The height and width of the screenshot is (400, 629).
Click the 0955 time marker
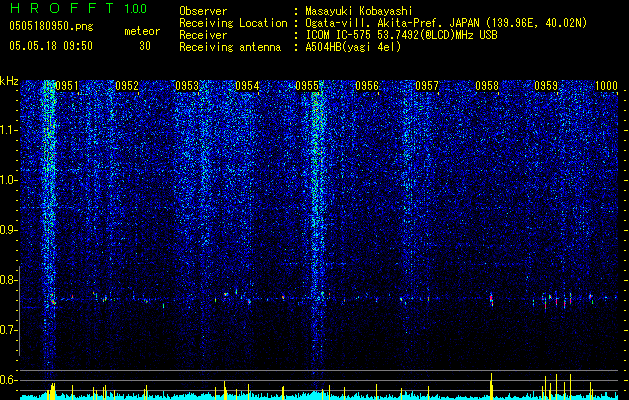click(307, 86)
